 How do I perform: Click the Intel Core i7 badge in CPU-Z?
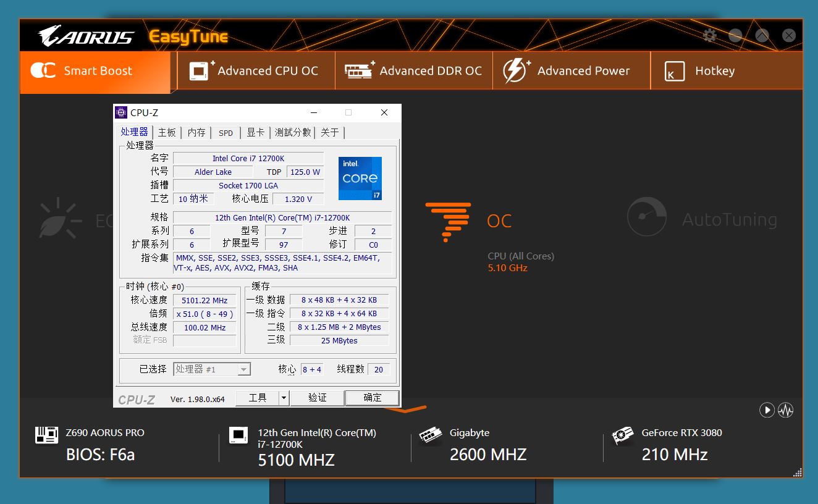[360, 178]
